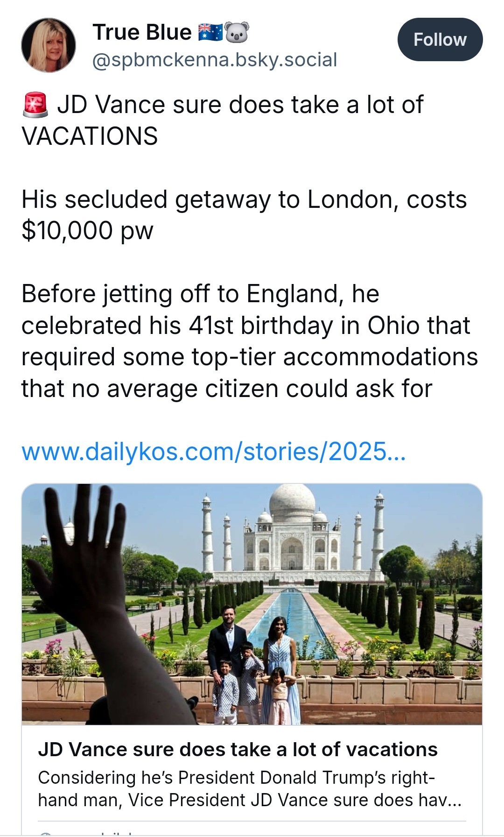Open the www.dailykos.com/stories/2025 link

pos(213,452)
